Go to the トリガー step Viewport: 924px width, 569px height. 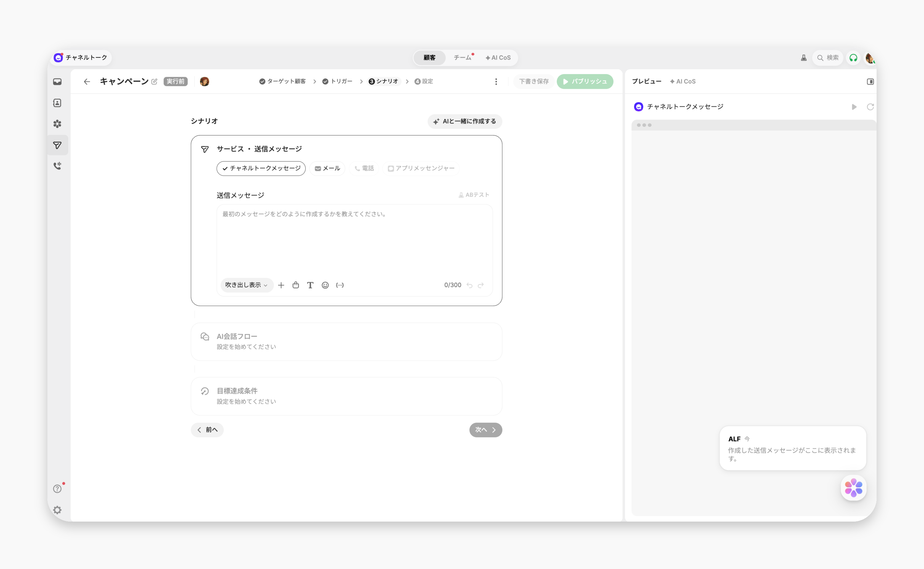click(x=337, y=82)
